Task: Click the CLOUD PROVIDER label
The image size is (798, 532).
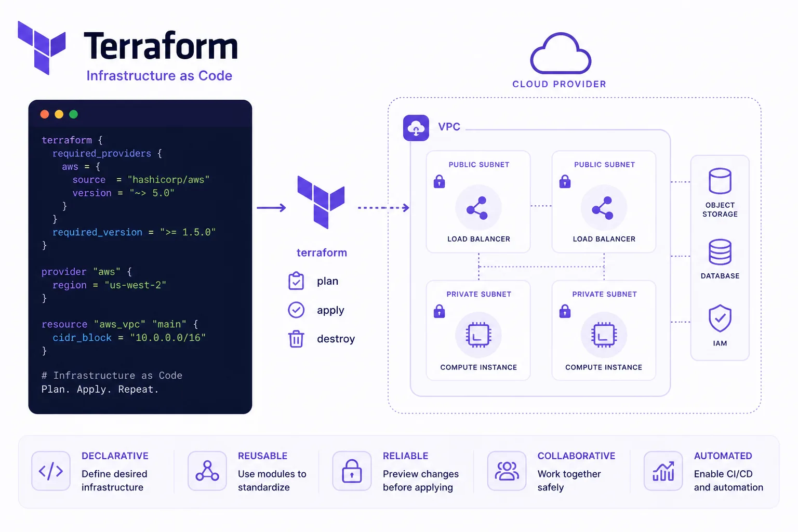Action: (x=560, y=84)
